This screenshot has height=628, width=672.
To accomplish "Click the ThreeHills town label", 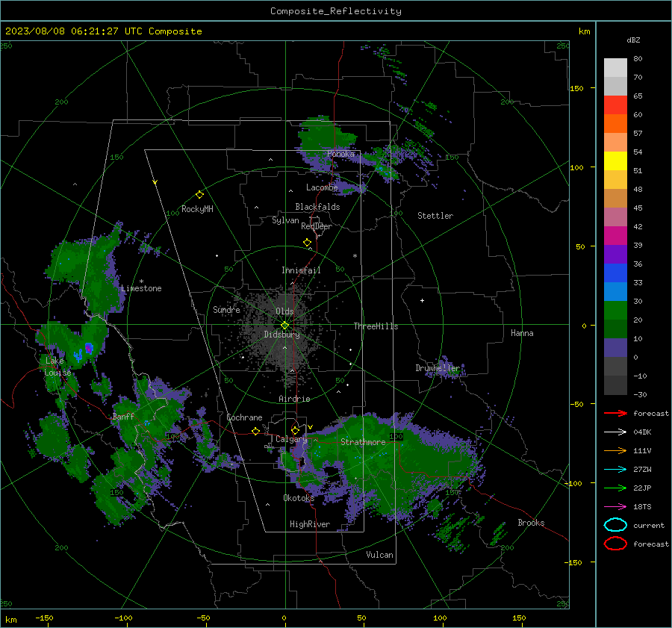I will pyautogui.click(x=376, y=326).
